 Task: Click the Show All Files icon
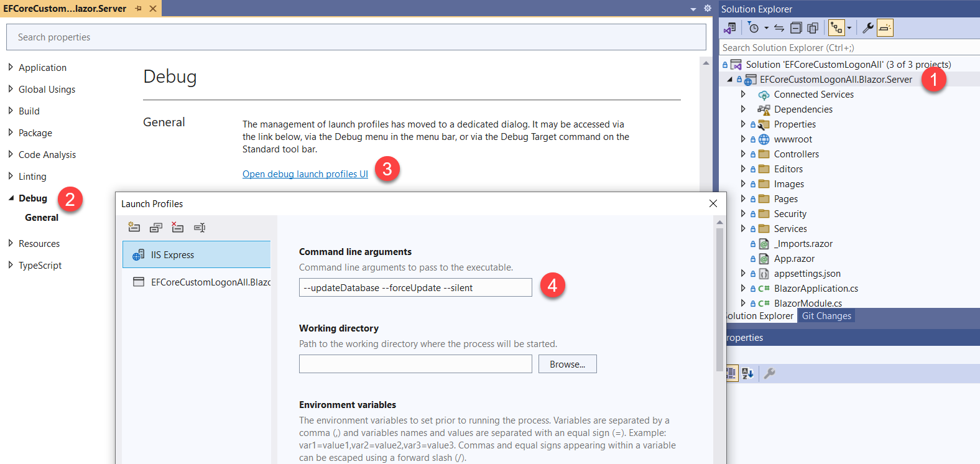coord(813,28)
